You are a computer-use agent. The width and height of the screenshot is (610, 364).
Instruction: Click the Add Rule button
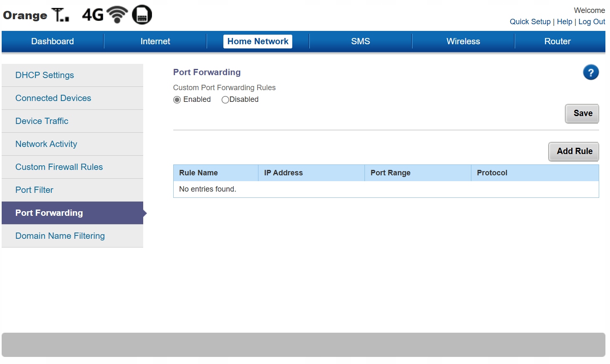574,152
